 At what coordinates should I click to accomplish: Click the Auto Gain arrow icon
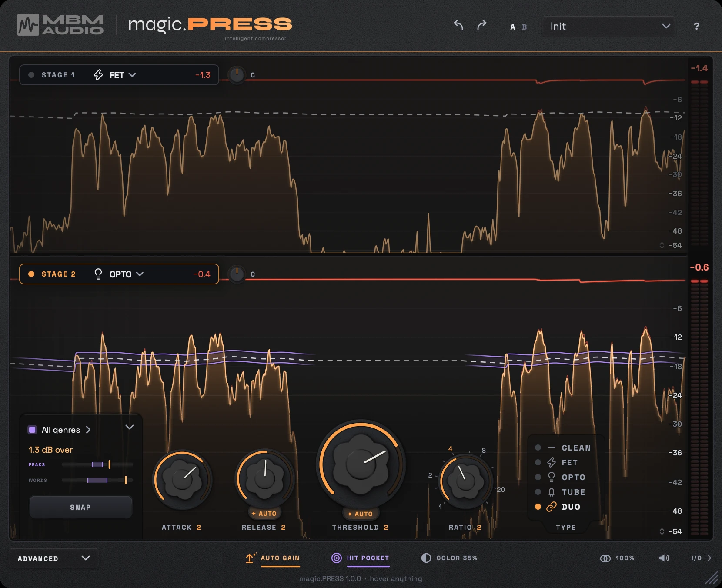(250, 558)
